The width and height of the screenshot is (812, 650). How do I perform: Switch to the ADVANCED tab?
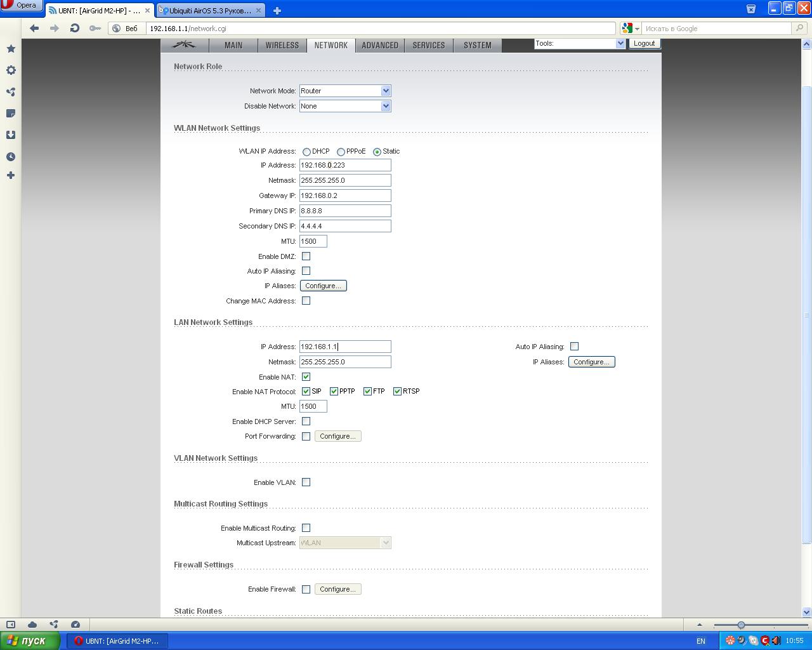(x=380, y=45)
